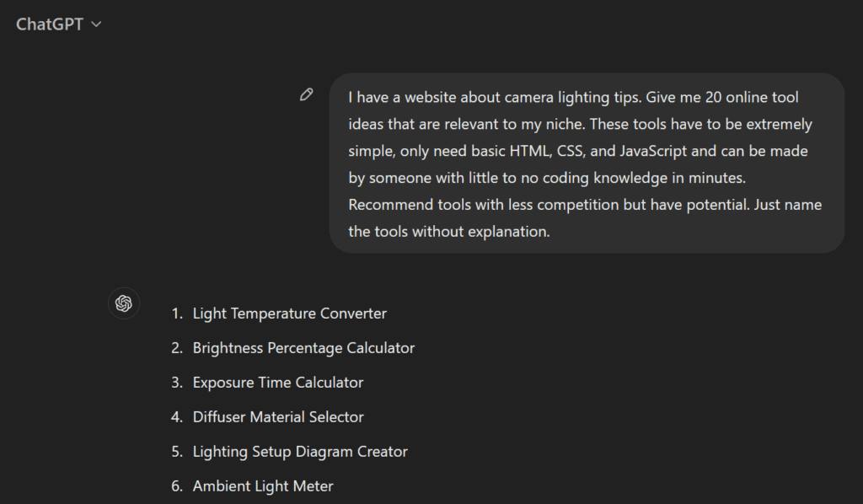
Task: Click the word "extremely" in the prompt
Action: click(x=780, y=125)
